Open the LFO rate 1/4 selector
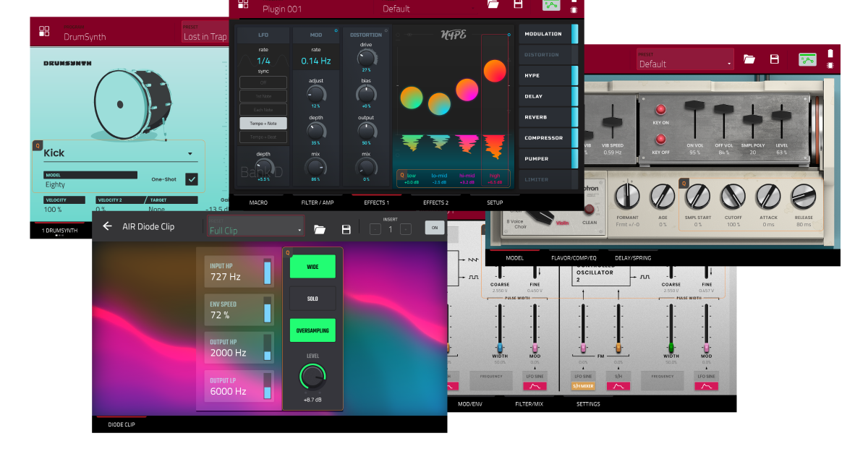 [263, 61]
